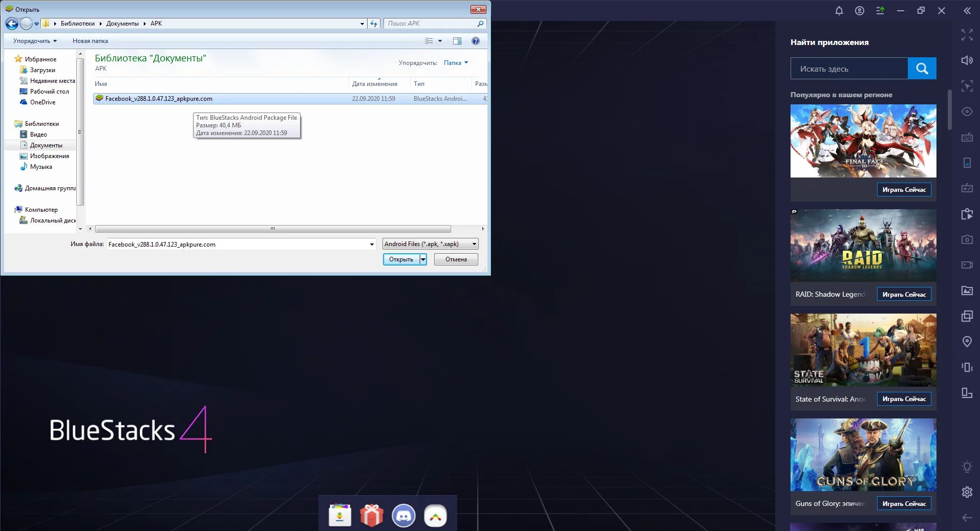Screen dimensions: 980x531
Task: Open the app center dock icon
Action: click(339, 516)
